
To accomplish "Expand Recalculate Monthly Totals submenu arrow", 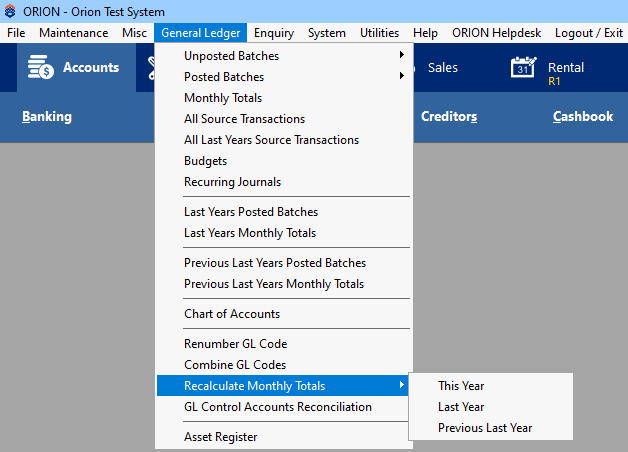I will point(401,385).
